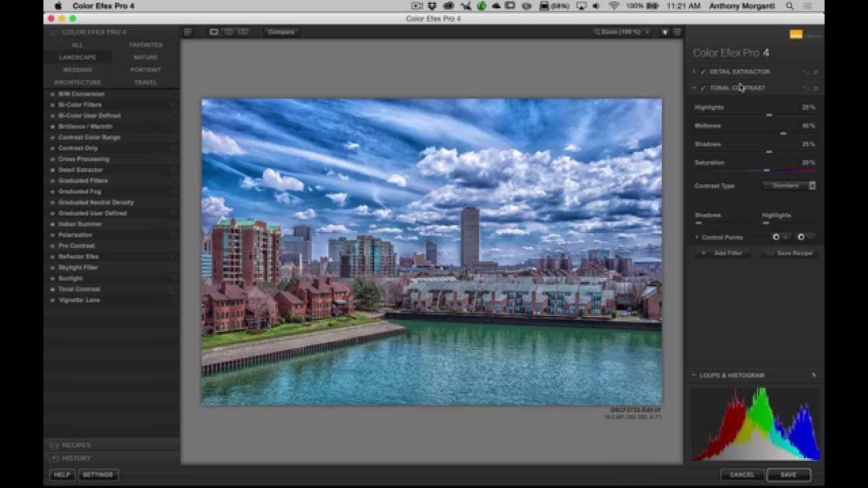Open presets icon for Polarization row
This screenshot has height=488, width=868.
[173, 235]
